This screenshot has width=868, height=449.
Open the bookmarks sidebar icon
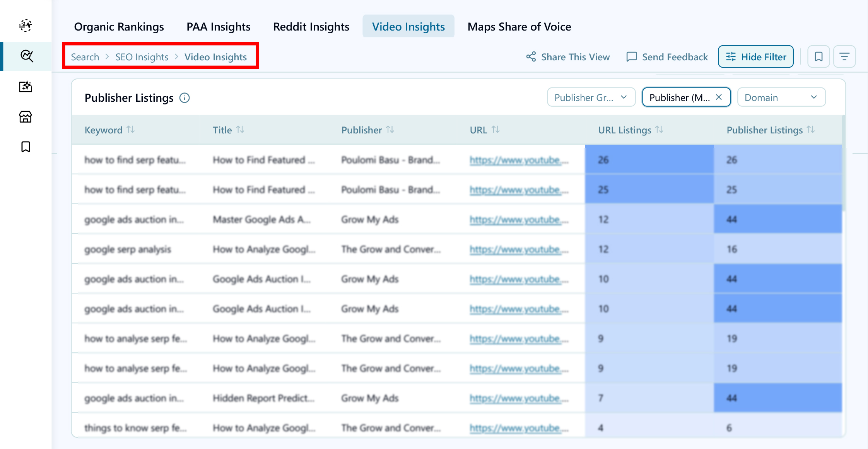(26, 147)
